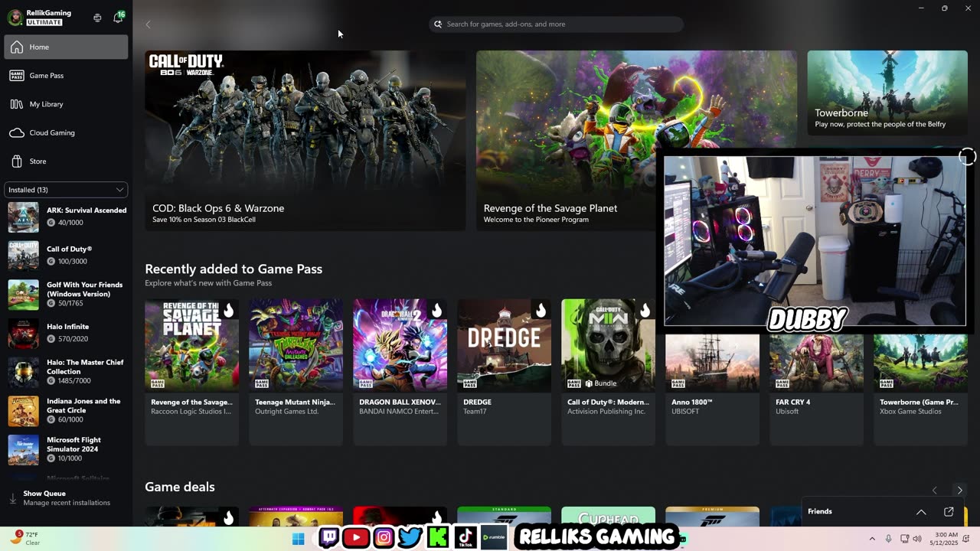The height and width of the screenshot is (551, 980).
Task: Click the Show Queue download icon
Action: pyautogui.click(x=12, y=498)
